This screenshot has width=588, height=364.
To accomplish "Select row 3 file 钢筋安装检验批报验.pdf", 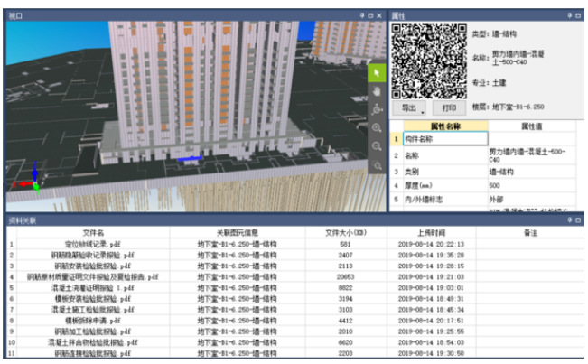I will click(x=93, y=266).
